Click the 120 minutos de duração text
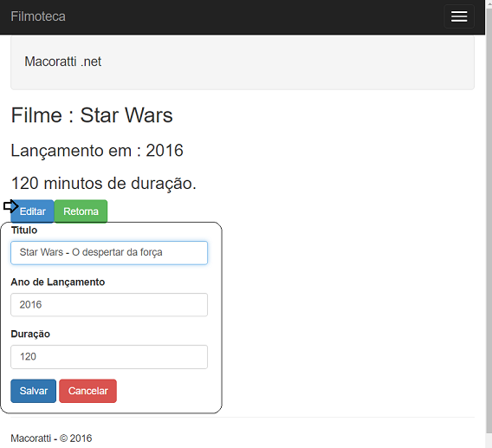492x448 pixels. 104,183
